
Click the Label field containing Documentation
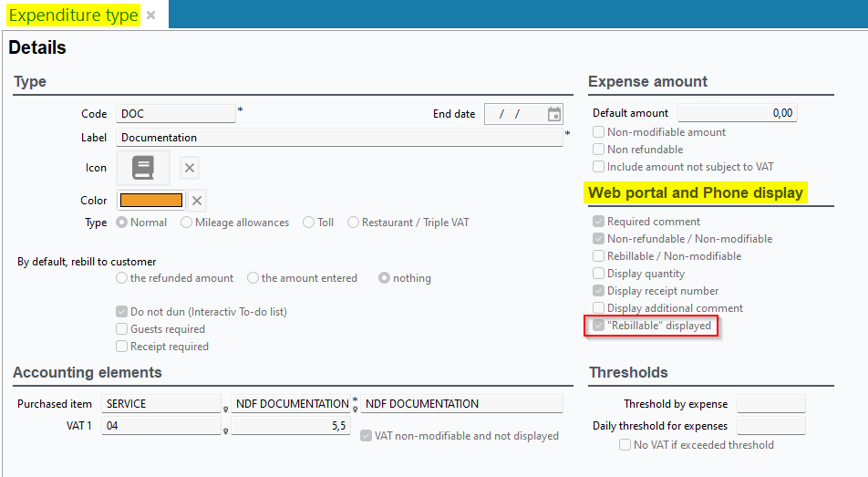click(x=339, y=138)
